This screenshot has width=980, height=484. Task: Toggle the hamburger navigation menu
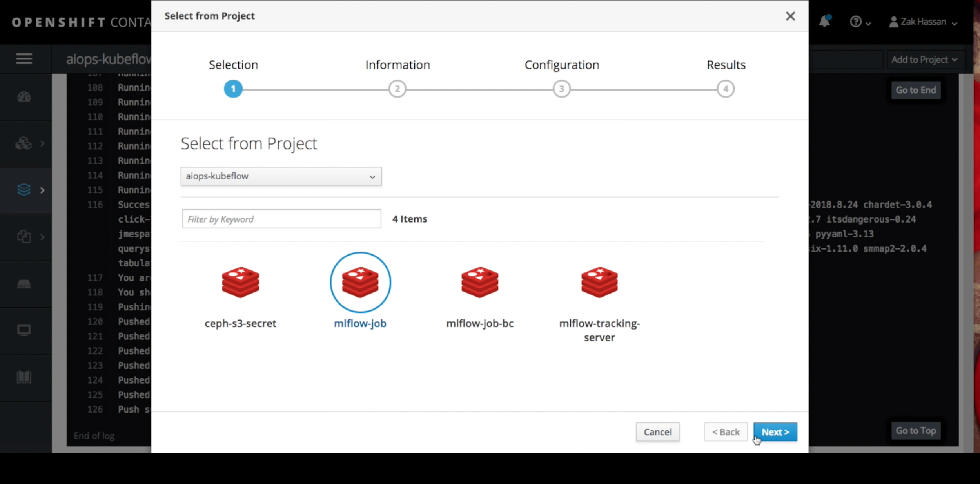tap(24, 59)
